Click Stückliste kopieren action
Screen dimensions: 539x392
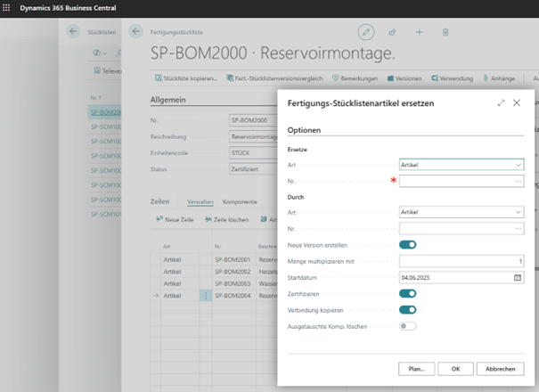point(186,78)
